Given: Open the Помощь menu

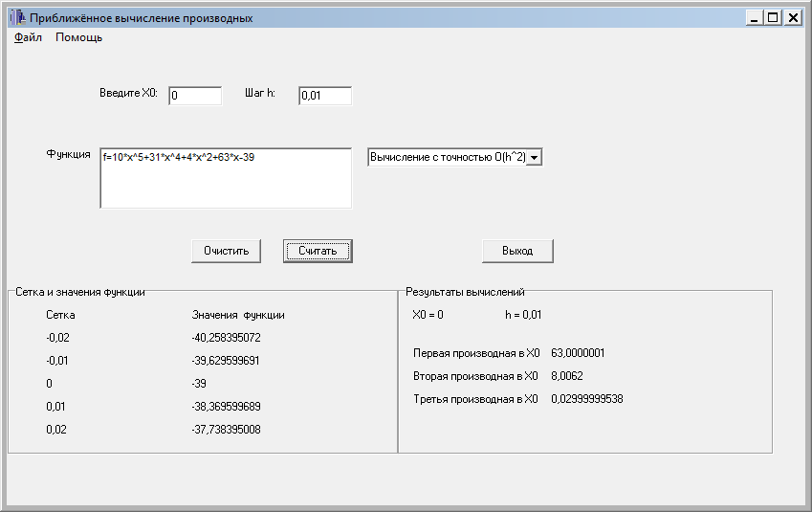Looking at the screenshot, I should coord(78,37).
